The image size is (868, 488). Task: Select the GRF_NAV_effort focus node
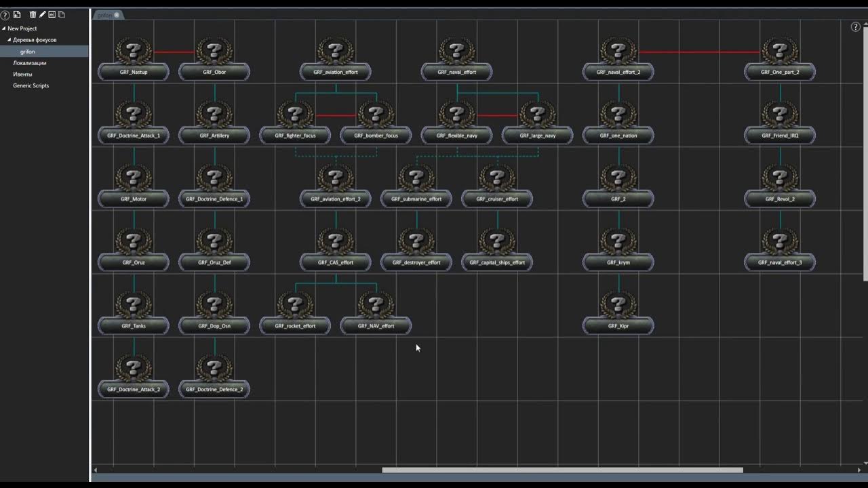[376, 313]
